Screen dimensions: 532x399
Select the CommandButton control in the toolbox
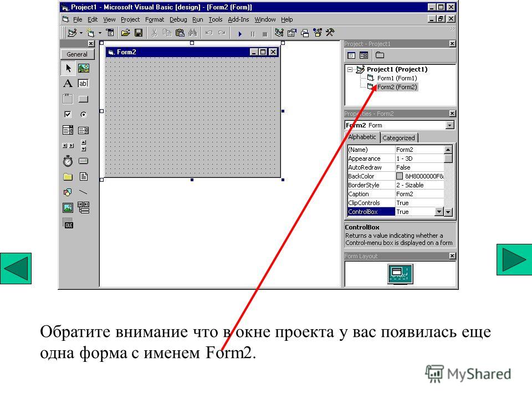point(84,99)
